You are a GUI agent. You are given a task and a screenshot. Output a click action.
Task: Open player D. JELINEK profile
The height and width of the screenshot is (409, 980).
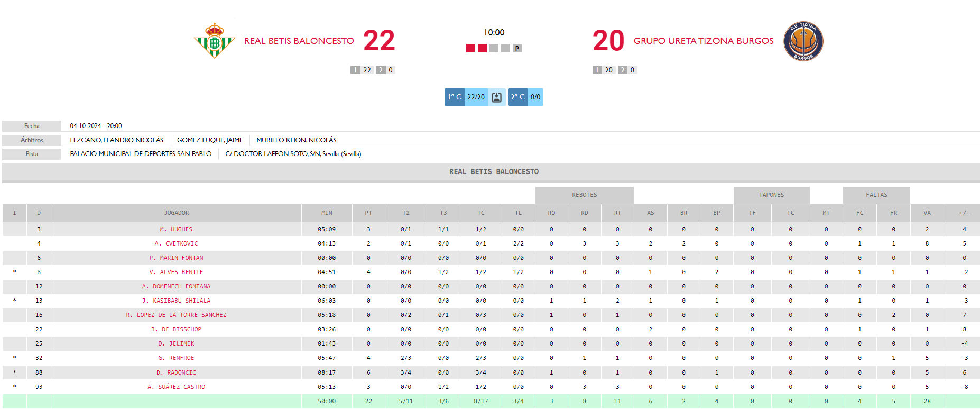(x=176, y=343)
